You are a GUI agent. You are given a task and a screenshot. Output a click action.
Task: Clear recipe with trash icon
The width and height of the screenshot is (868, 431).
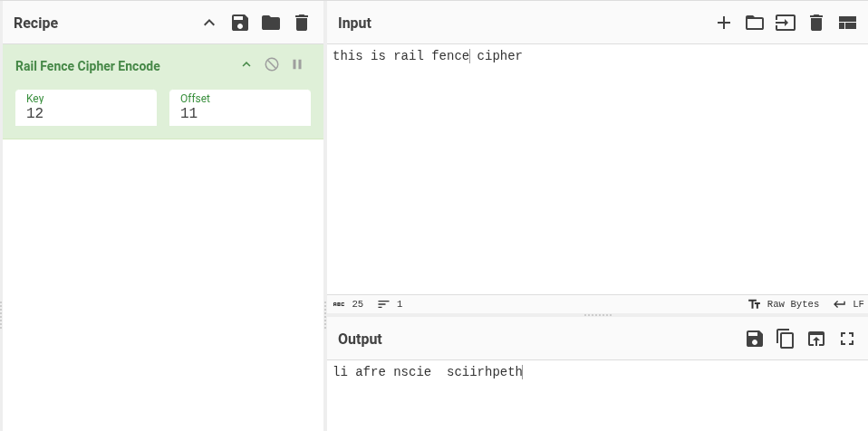[x=302, y=23]
